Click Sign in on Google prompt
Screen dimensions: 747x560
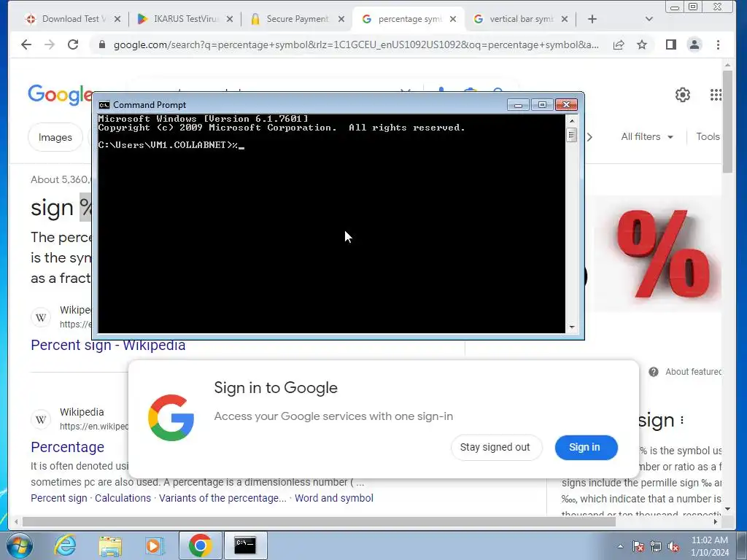pyautogui.click(x=586, y=447)
